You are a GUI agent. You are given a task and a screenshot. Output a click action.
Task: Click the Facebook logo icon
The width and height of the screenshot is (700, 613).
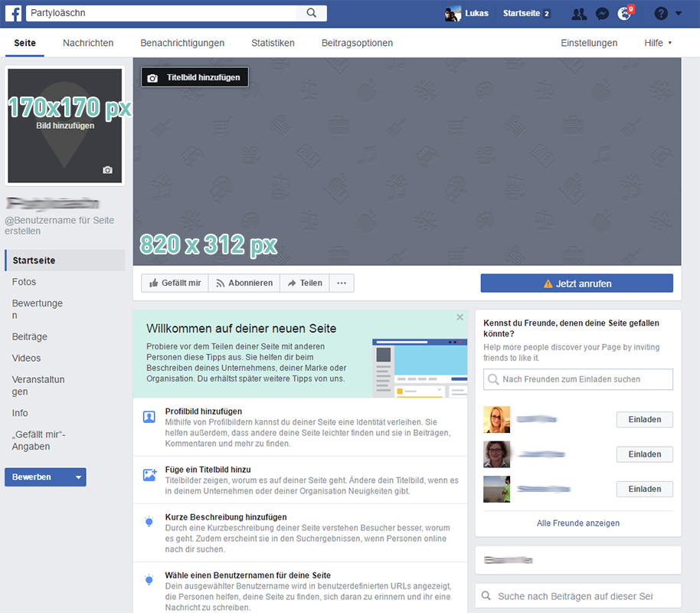(13, 13)
